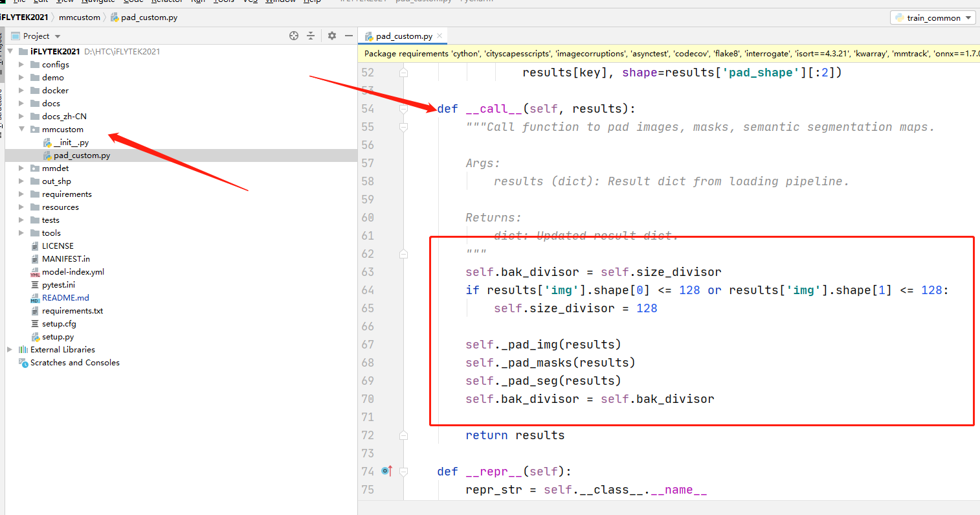Click the pytest.ini file icon
The height and width of the screenshot is (515, 980).
click(35, 284)
